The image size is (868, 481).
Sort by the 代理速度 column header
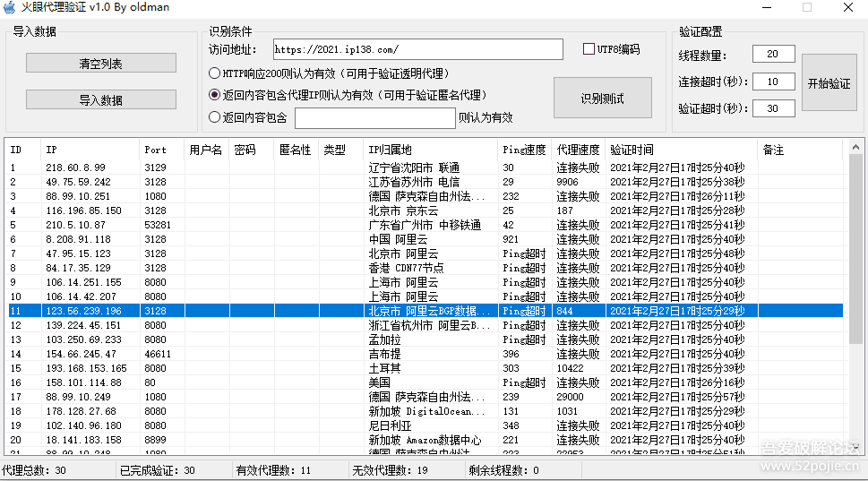578,150
